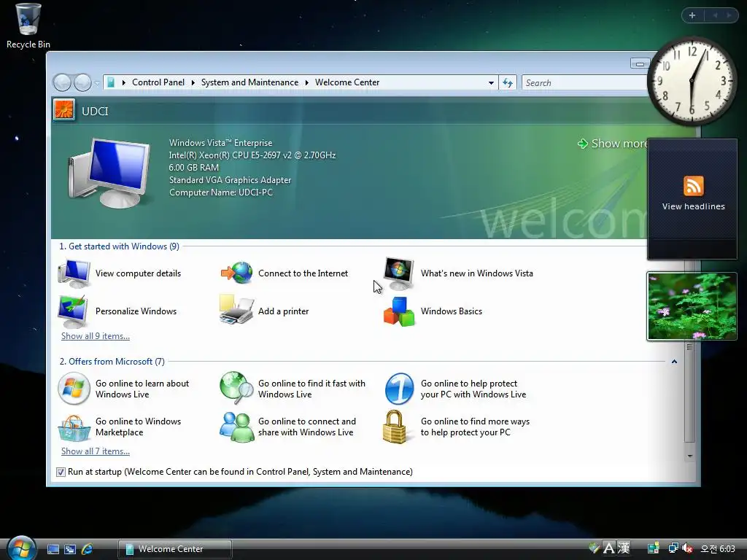The image size is (747, 560).
Task: Click the Search input box
Action: (585, 83)
